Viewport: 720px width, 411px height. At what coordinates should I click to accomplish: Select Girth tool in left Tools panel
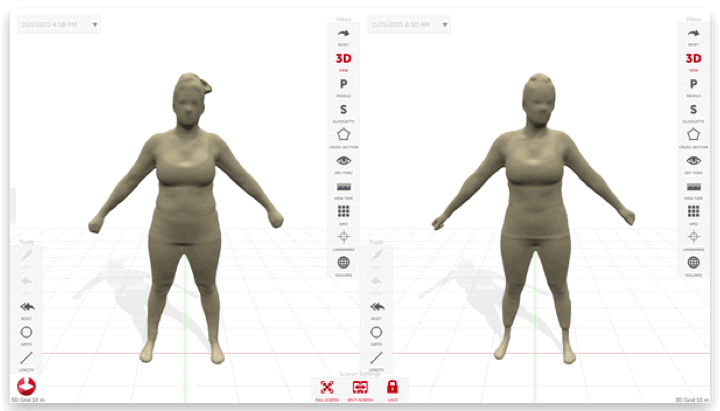tap(26, 332)
